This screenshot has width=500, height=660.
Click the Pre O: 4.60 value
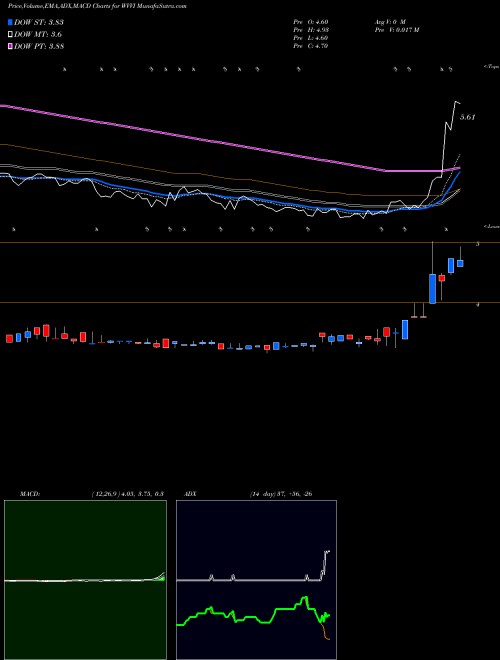tap(311, 21)
